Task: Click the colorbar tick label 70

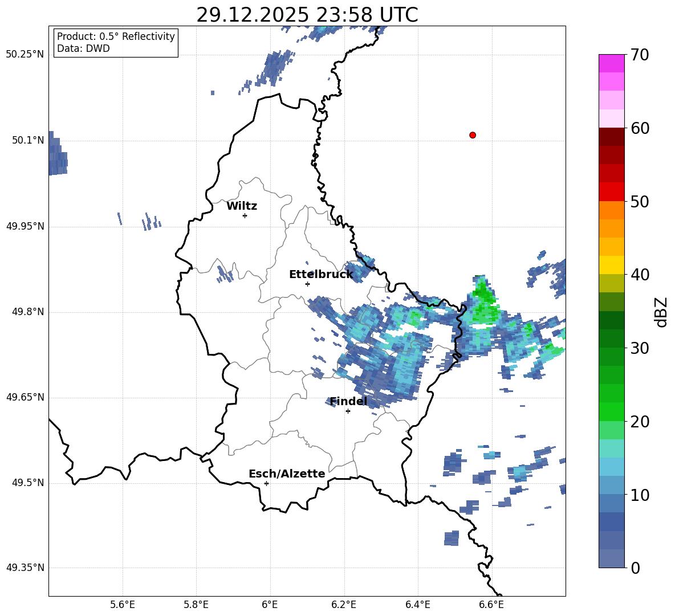Action: (640, 55)
